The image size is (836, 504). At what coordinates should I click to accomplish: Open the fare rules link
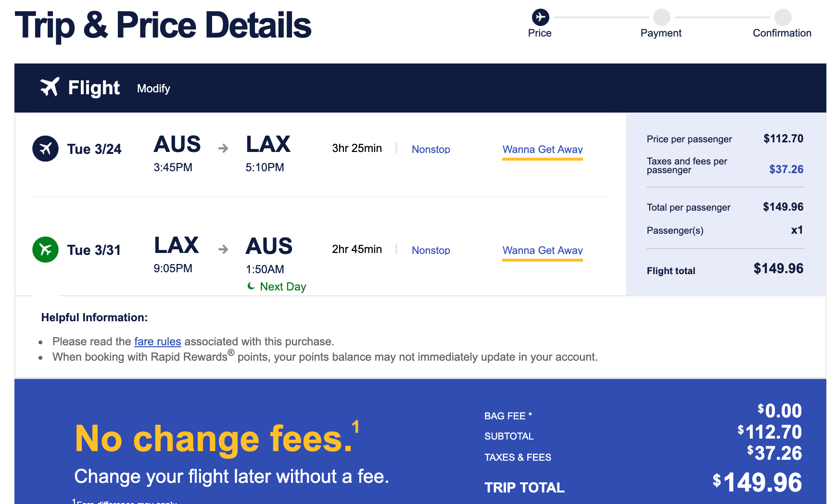pos(157,341)
